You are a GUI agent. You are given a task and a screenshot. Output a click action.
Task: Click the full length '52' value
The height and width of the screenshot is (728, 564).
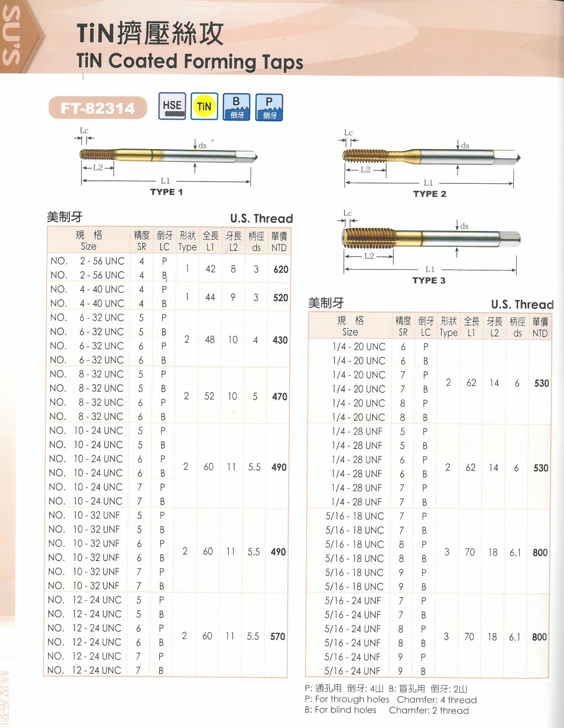tap(209, 396)
